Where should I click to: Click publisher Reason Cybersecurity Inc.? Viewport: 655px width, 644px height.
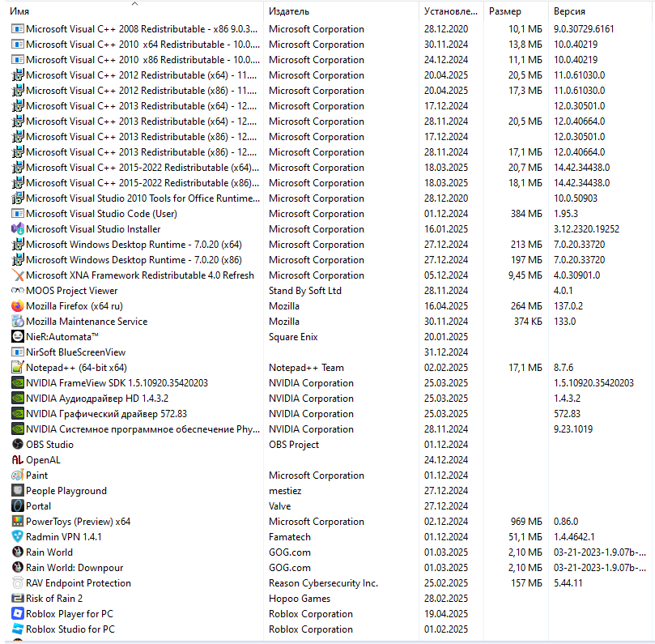(x=323, y=583)
